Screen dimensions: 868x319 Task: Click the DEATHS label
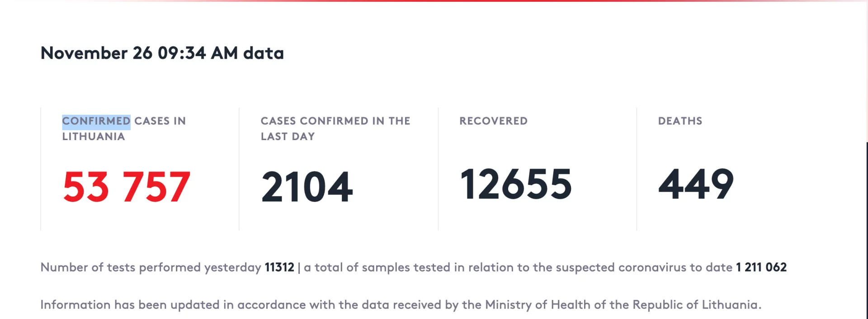(x=680, y=121)
